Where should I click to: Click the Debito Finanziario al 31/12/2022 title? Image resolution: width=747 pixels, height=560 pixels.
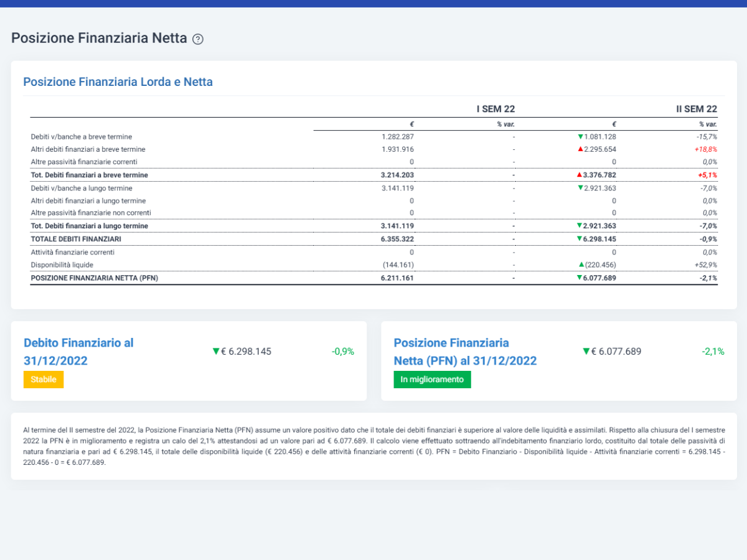pyautogui.click(x=78, y=352)
